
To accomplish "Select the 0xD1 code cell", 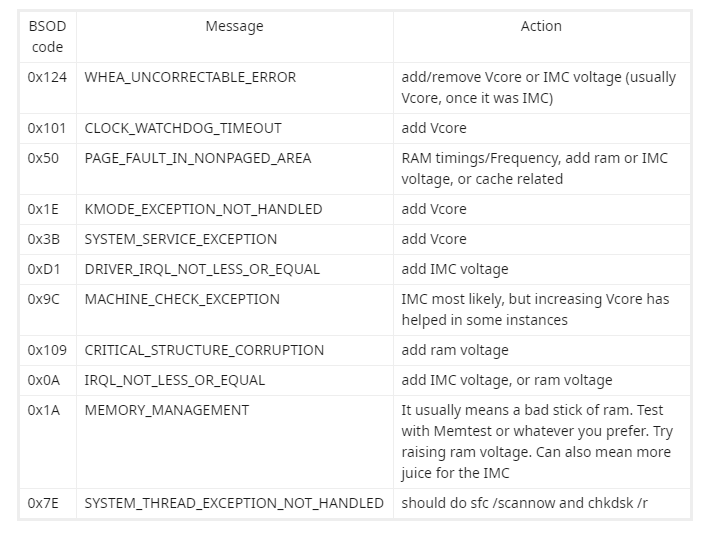I will click(47, 270).
